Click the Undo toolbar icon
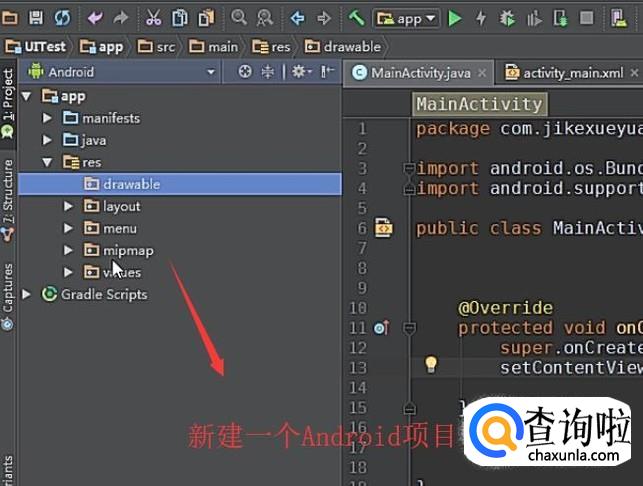 click(x=95, y=18)
